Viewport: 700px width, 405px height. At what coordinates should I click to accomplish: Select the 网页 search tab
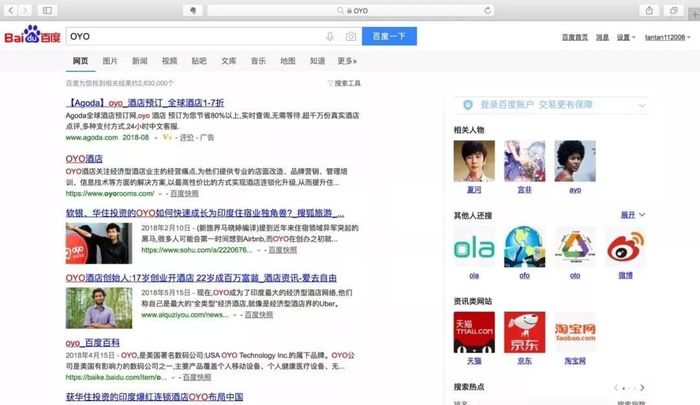(80, 61)
